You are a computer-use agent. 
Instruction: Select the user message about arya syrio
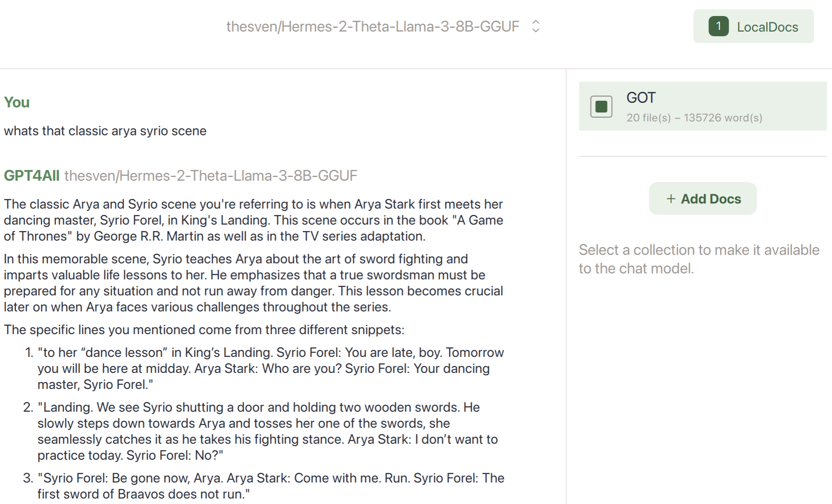pyautogui.click(x=105, y=131)
